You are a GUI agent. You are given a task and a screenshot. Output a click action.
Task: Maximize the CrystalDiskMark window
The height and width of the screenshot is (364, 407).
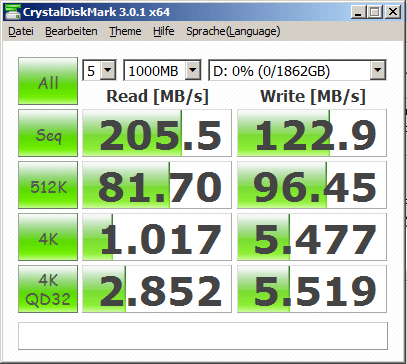click(x=375, y=13)
